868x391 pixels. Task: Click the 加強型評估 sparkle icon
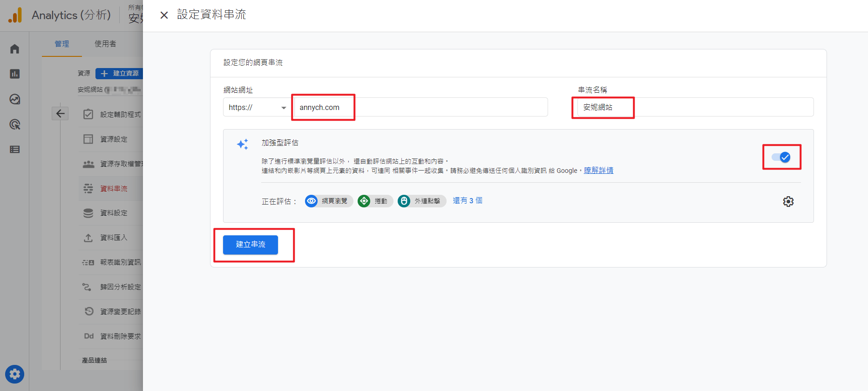click(243, 144)
